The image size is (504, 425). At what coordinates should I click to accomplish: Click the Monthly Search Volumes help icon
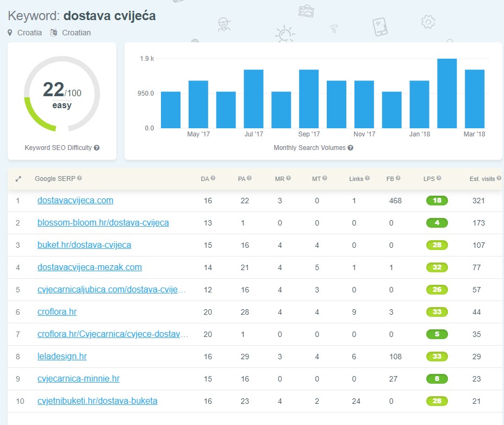pos(350,148)
